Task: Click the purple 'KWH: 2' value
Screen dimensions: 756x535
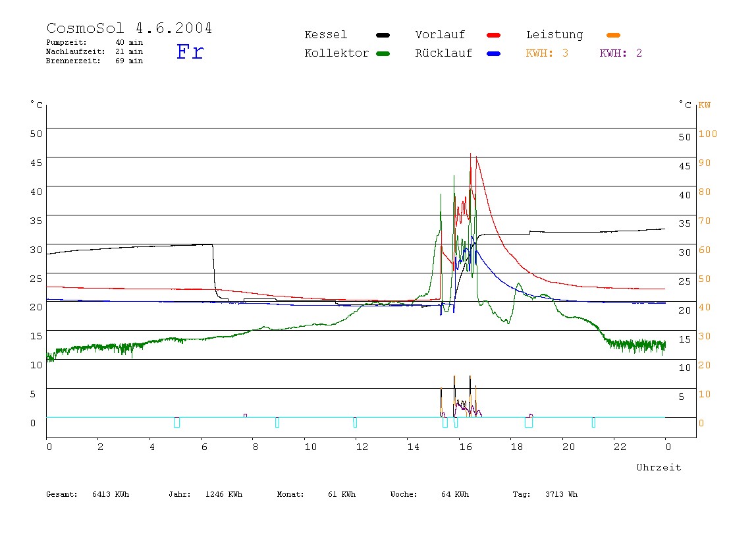Action: tap(621, 53)
